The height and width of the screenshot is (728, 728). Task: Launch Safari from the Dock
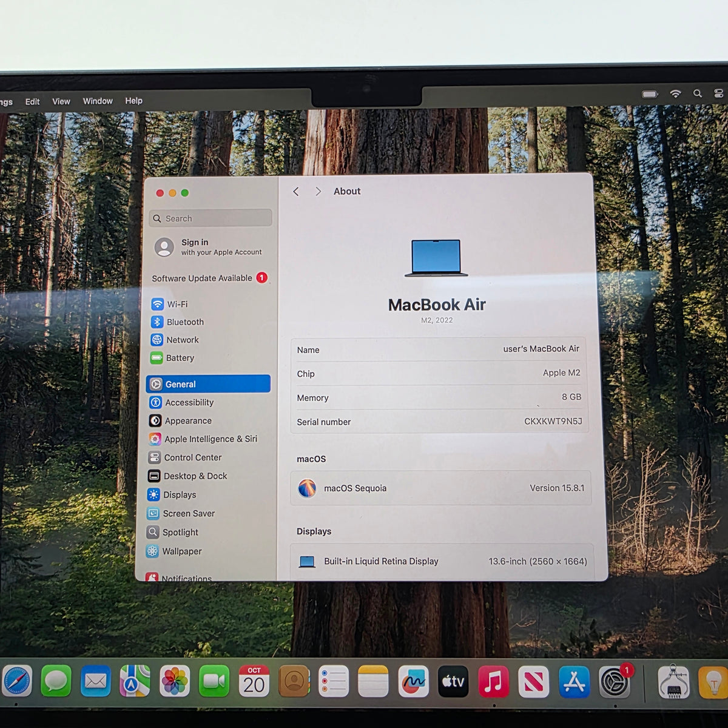(17, 681)
